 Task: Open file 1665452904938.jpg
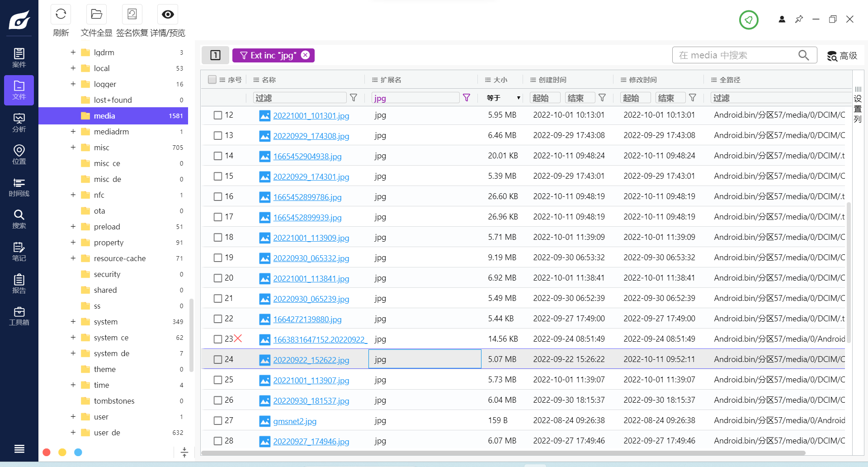307,157
